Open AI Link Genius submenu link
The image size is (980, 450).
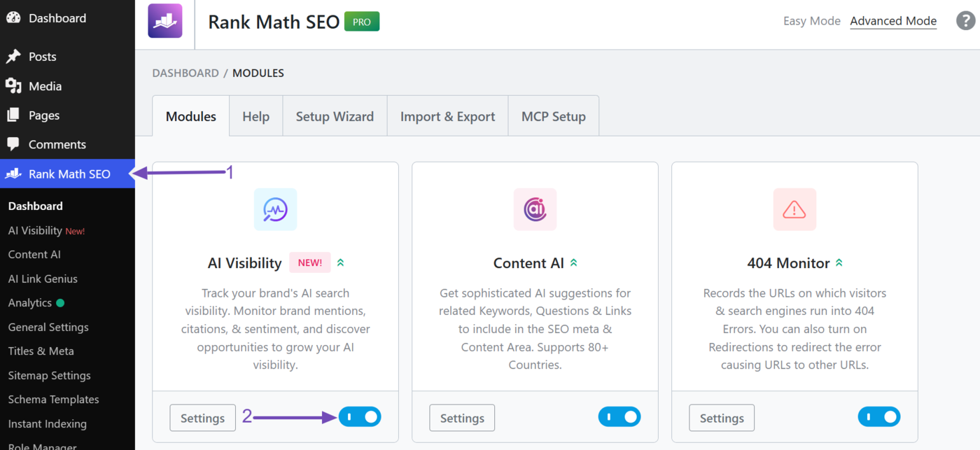coord(43,279)
